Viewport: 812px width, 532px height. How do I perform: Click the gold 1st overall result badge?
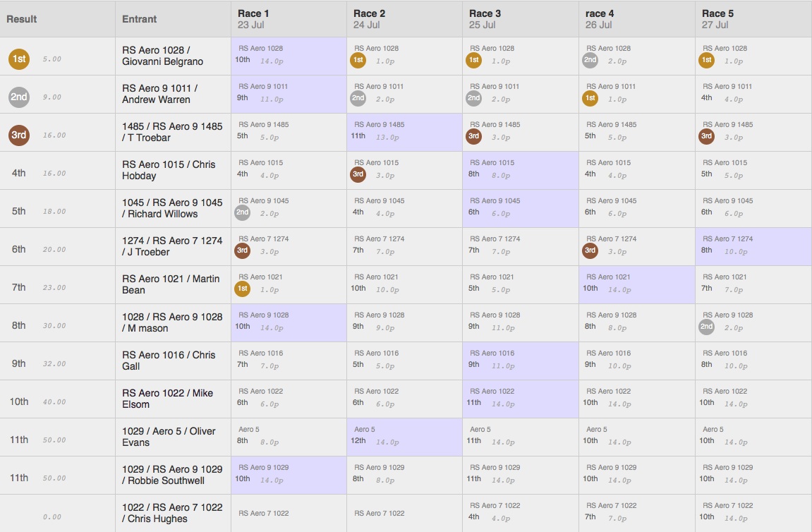click(18, 59)
